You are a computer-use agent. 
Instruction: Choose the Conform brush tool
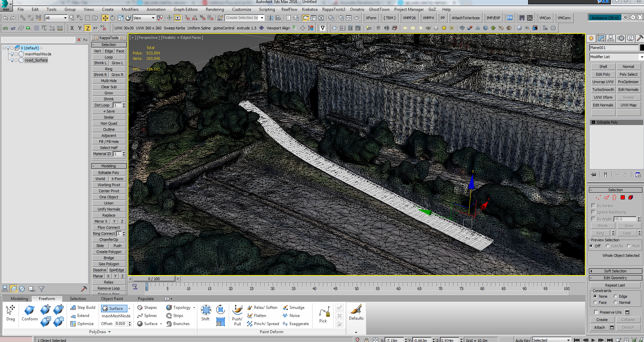pos(30,313)
